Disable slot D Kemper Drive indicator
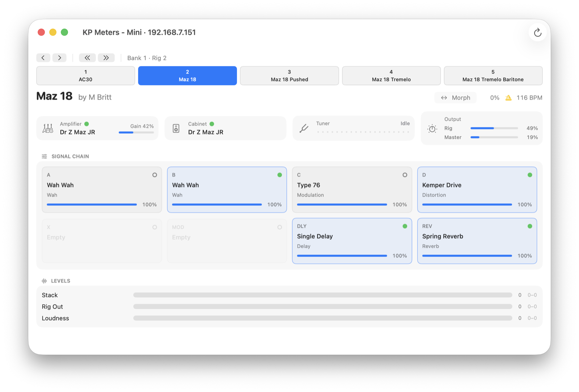 [530, 175]
